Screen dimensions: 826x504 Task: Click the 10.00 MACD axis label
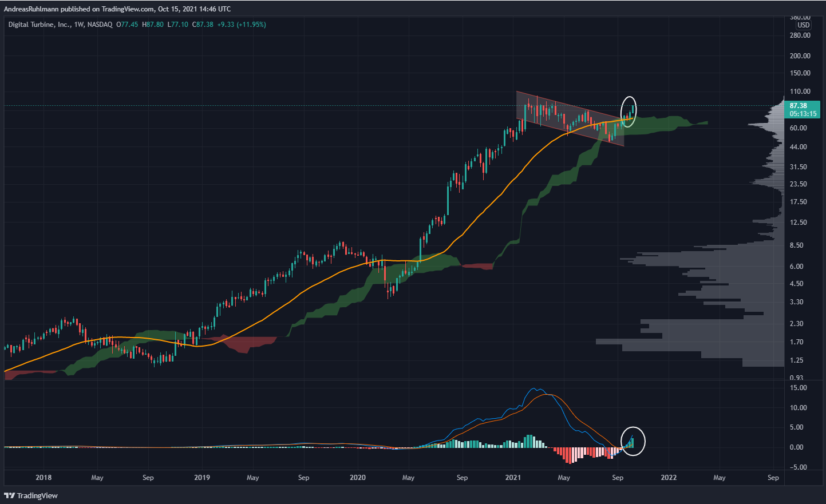click(x=799, y=408)
